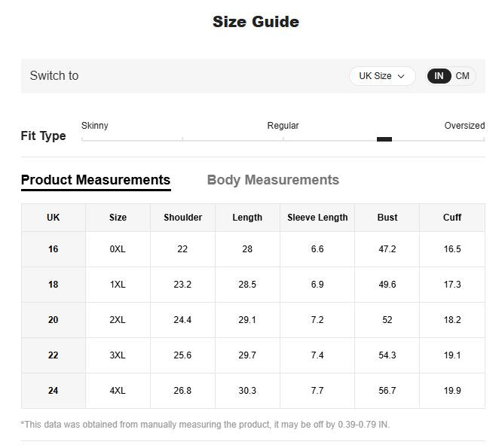Click the Size Guide heading

click(256, 22)
